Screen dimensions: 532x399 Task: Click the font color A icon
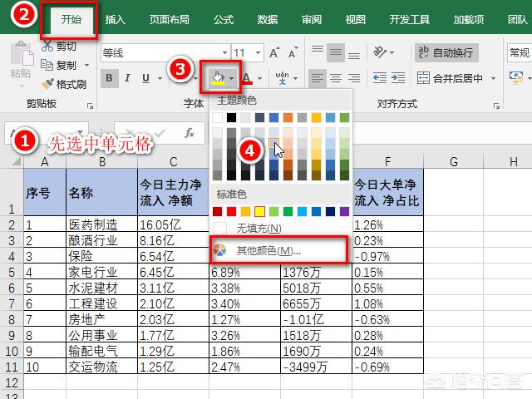point(247,78)
